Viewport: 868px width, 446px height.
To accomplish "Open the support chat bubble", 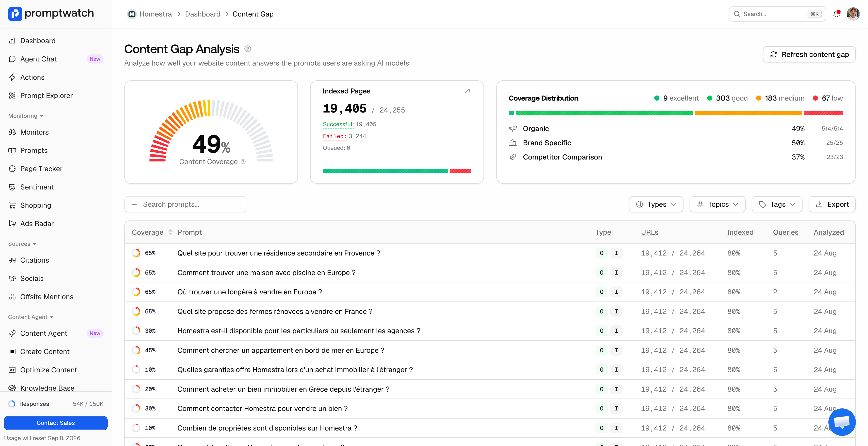I will click(x=842, y=422).
